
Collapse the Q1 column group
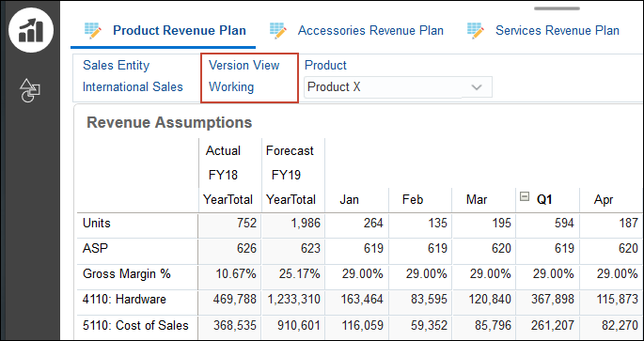click(x=524, y=197)
